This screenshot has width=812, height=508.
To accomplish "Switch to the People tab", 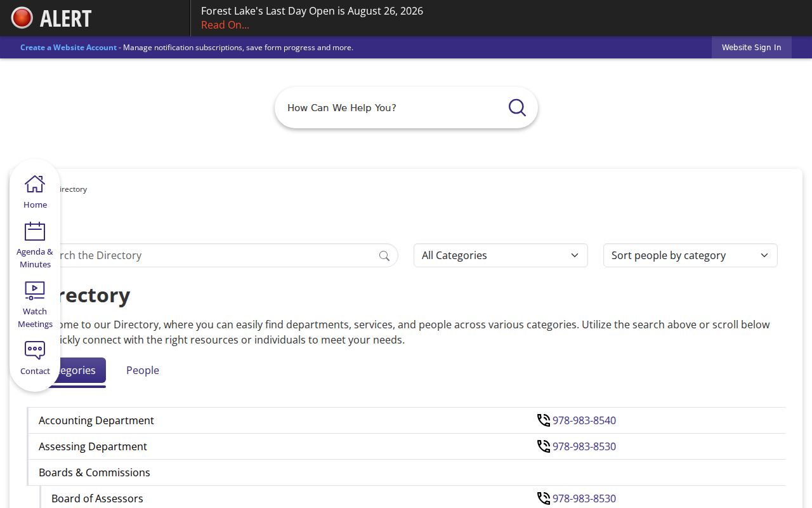I will click(143, 370).
